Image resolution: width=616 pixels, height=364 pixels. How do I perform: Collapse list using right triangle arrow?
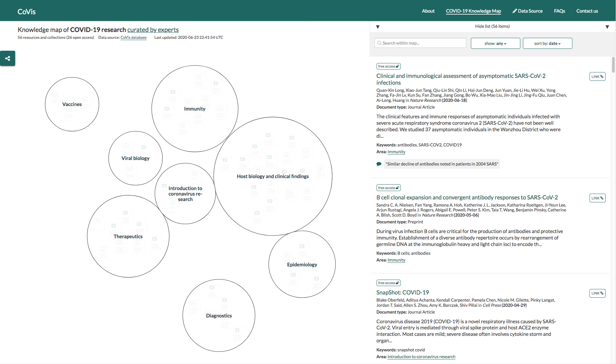coord(607,27)
